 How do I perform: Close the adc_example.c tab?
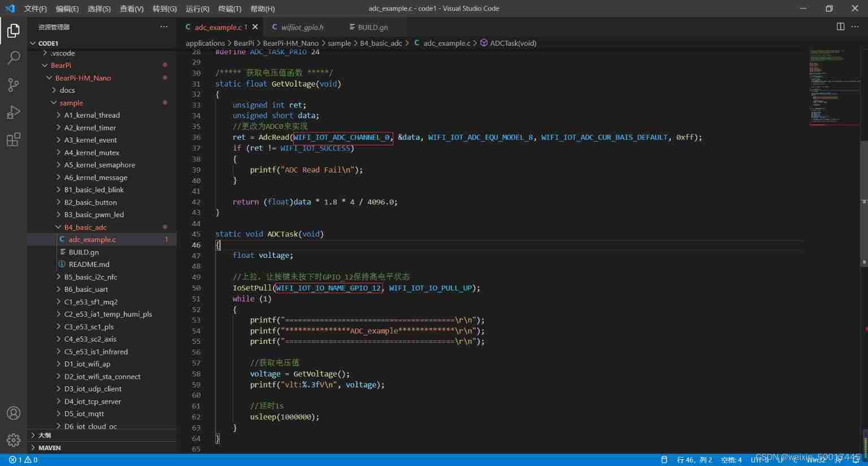pos(255,27)
